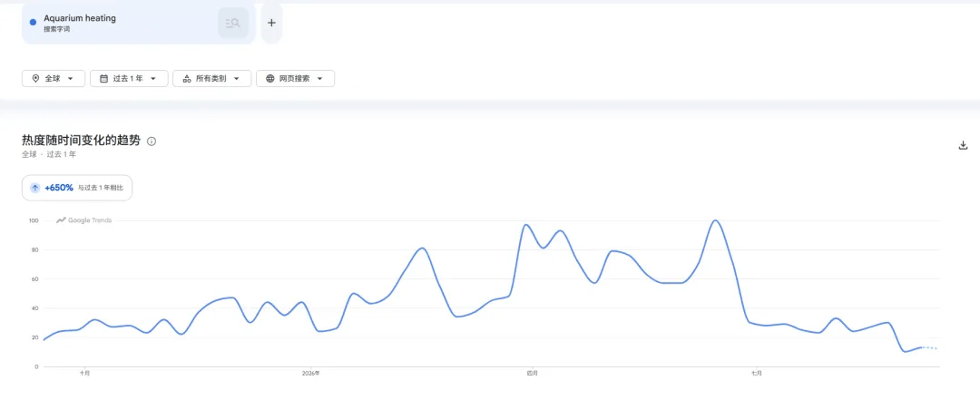Click the globe icon in 网页搜索 filter
980x400 pixels.
[270, 79]
